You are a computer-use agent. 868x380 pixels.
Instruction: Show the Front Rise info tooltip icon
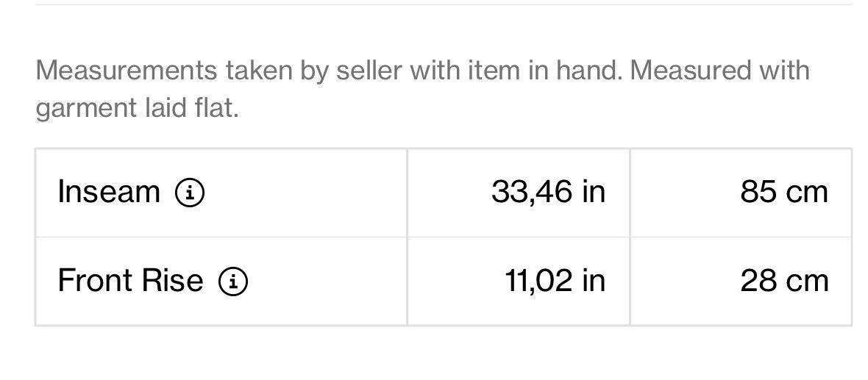point(233,282)
